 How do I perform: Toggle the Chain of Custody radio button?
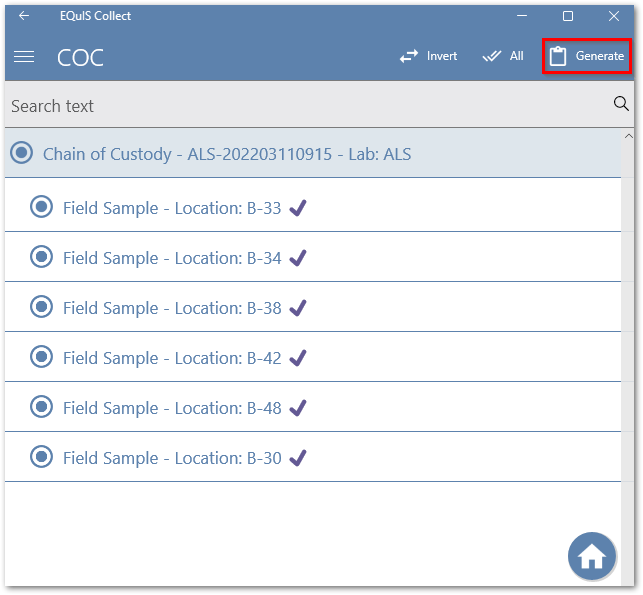coord(21,154)
